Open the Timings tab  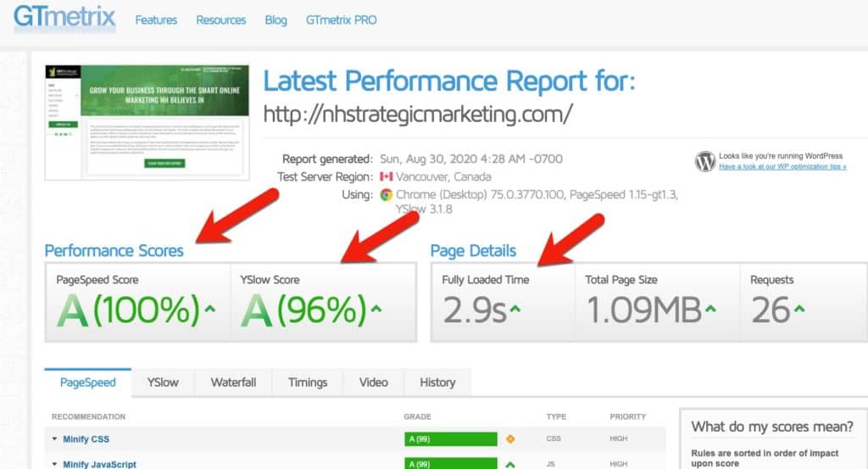pyautogui.click(x=308, y=382)
